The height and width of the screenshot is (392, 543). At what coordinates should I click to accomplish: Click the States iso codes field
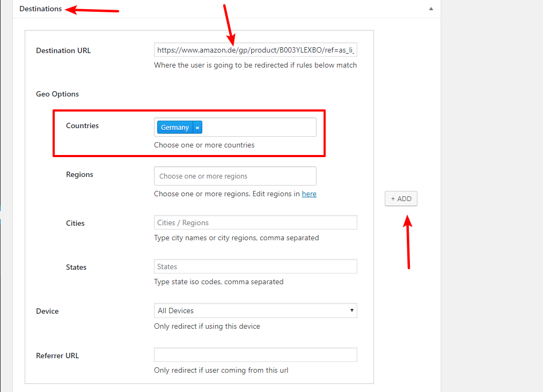coord(255,266)
